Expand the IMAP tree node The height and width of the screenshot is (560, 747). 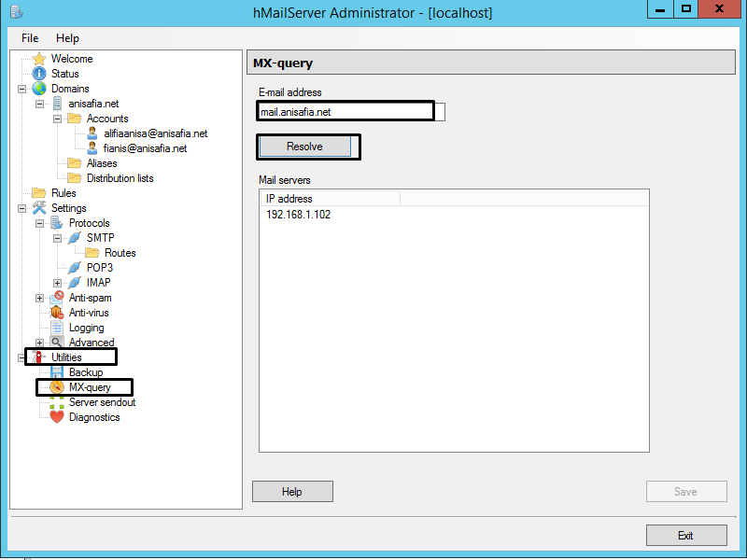[57, 283]
